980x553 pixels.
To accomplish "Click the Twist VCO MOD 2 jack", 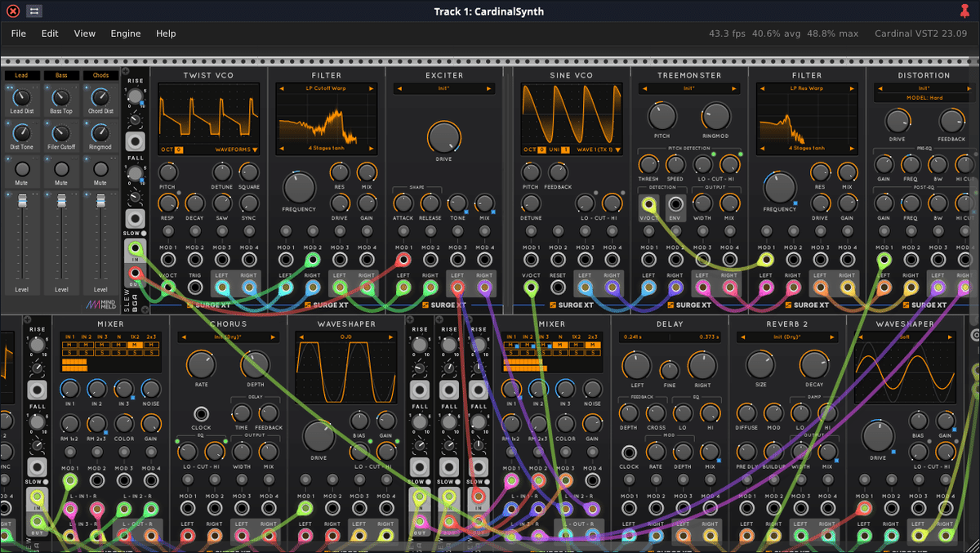I will coord(194,260).
